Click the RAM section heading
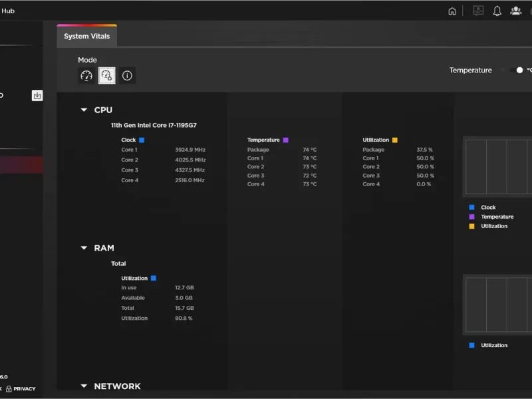This screenshot has width=532, height=399. (x=104, y=248)
